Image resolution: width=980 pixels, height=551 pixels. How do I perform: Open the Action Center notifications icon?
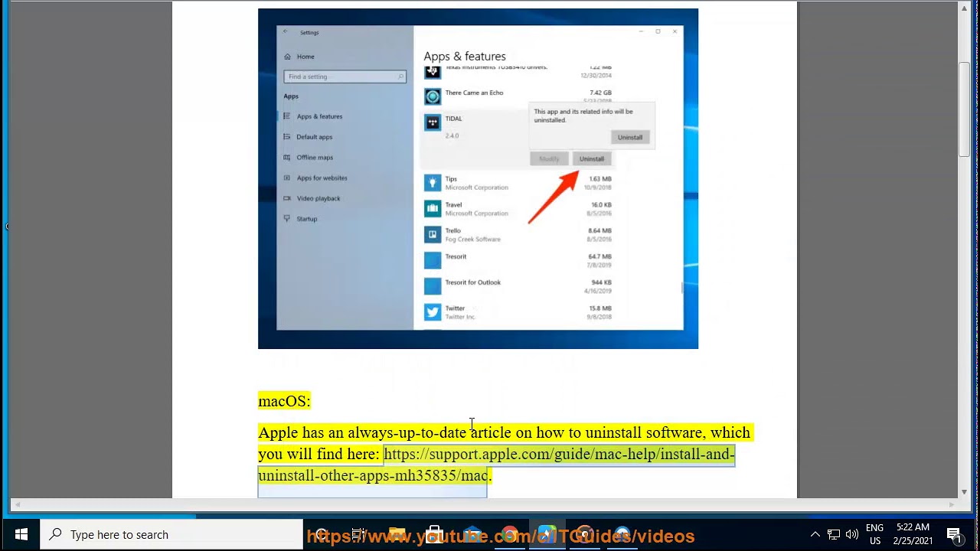954,535
